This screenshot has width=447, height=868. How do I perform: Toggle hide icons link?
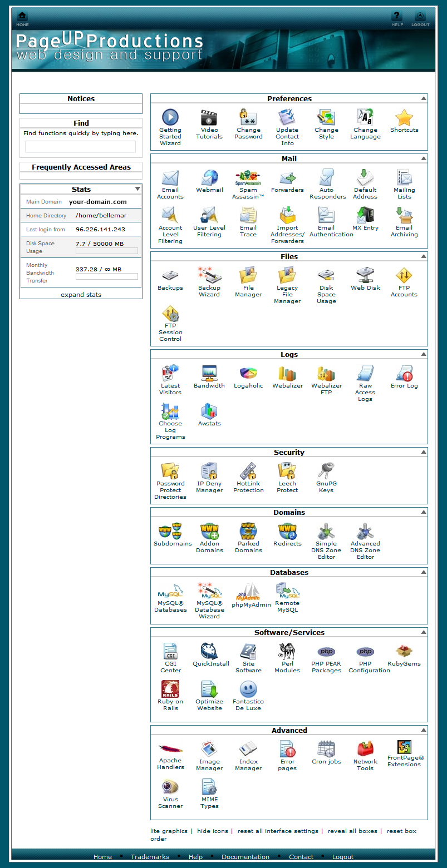pos(212,831)
